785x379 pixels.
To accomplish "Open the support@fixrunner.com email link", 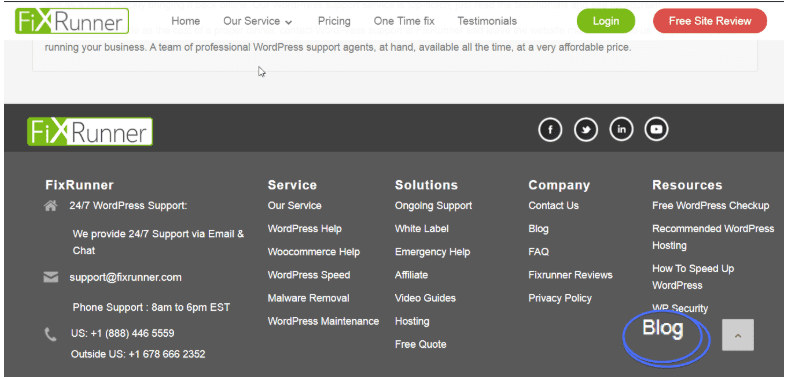I will (126, 277).
